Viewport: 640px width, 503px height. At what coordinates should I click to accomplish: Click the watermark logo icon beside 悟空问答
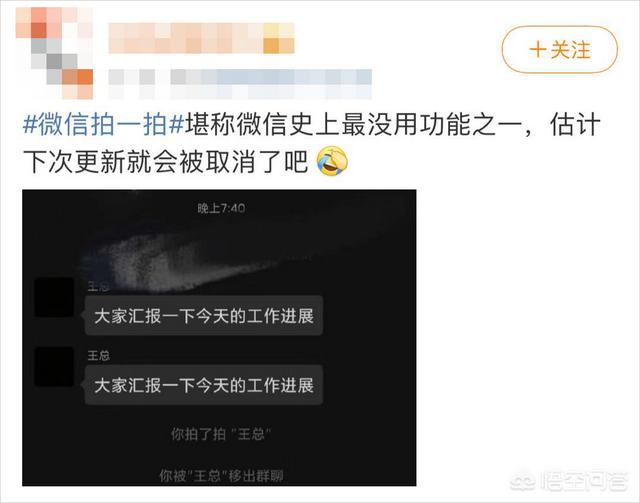(524, 481)
